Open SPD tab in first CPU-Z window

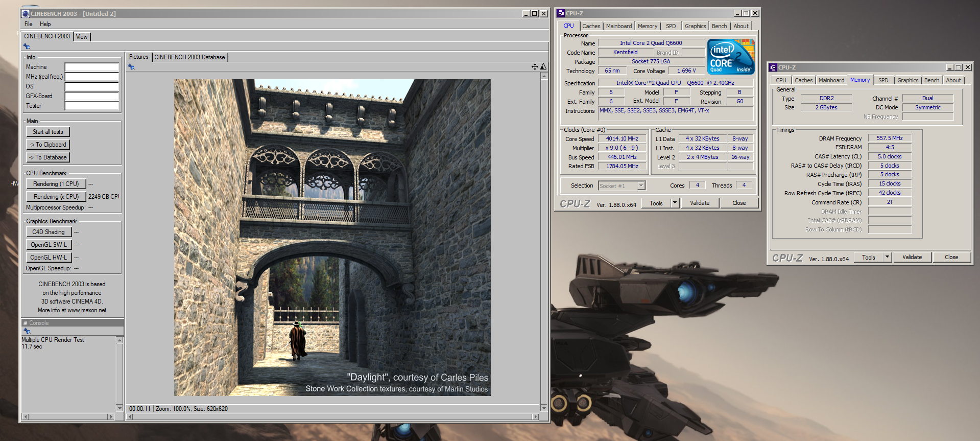tap(671, 26)
